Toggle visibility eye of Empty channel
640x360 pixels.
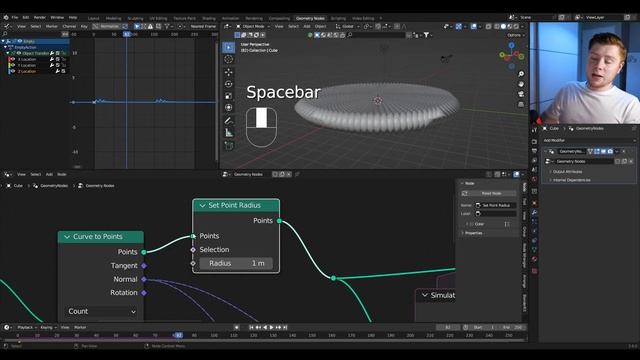coord(20,41)
